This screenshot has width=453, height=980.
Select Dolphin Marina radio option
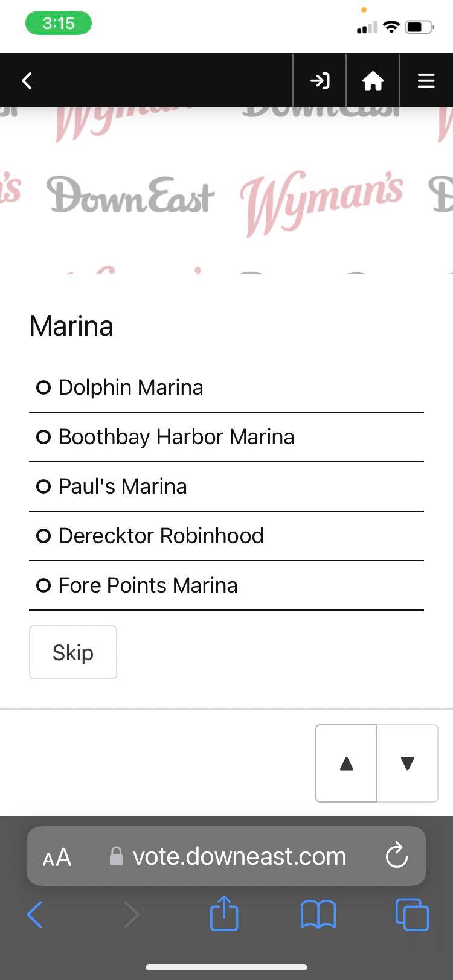pyautogui.click(x=43, y=387)
